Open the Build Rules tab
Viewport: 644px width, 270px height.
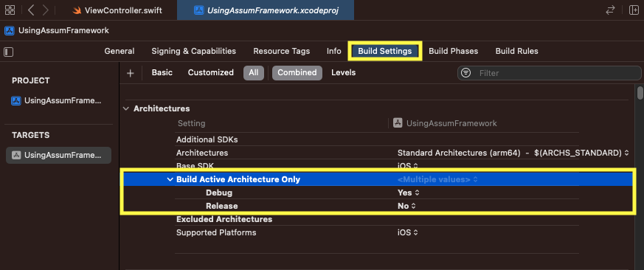click(x=516, y=52)
